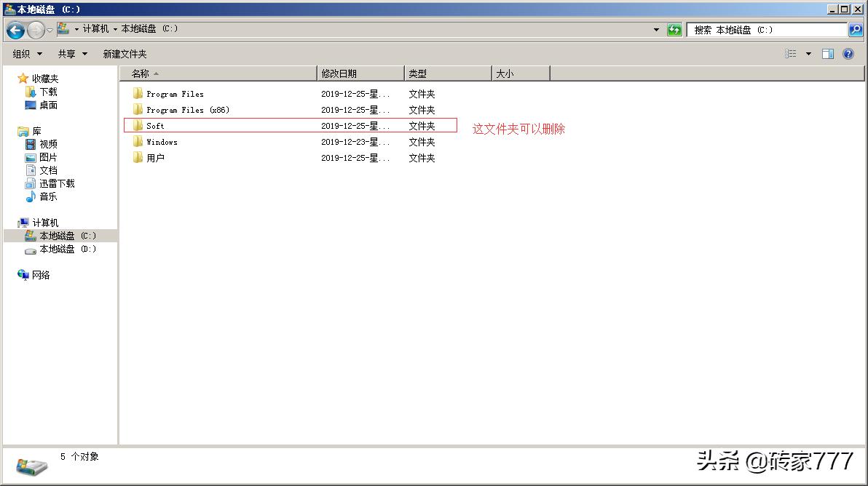Open Help with the question mark icon
This screenshot has height=486, width=868.
pyautogui.click(x=848, y=54)
